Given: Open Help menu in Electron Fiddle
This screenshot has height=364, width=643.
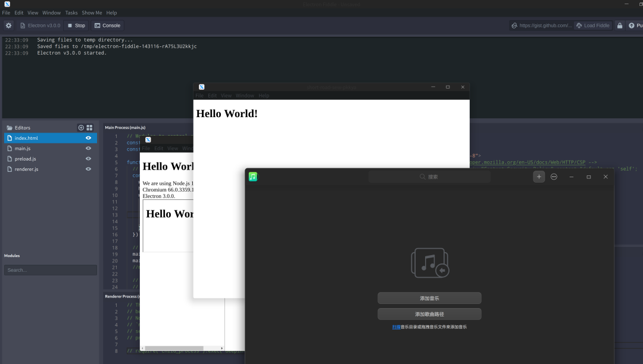Looking at the screenshot, I should point(111,12).
